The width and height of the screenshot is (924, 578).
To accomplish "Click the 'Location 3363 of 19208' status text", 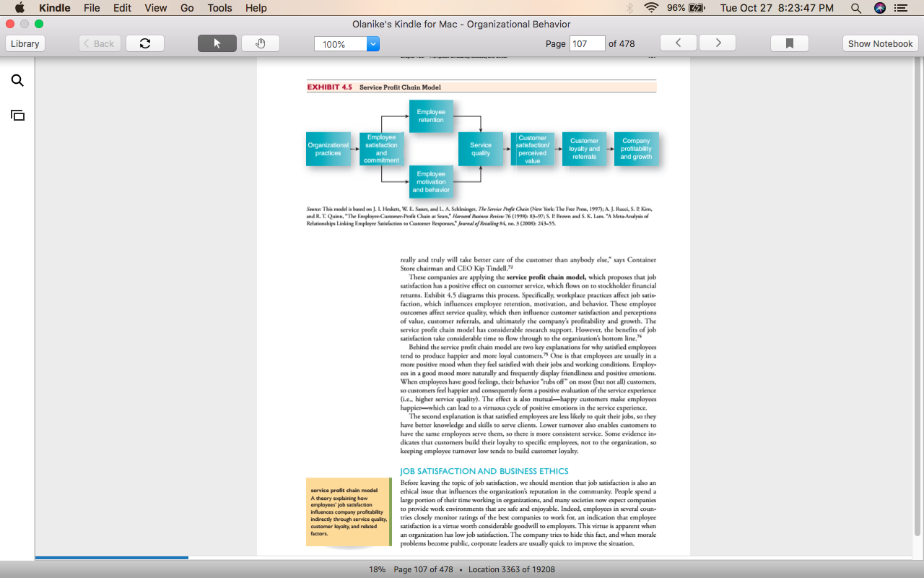I will pos(512,569).
